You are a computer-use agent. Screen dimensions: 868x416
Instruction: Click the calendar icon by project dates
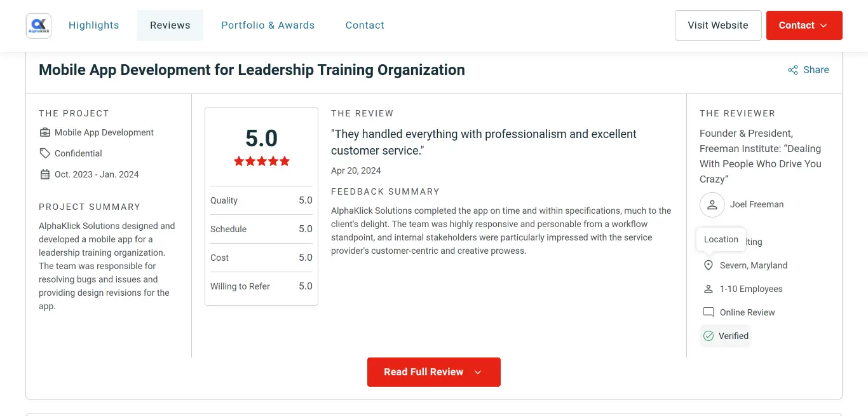coord(44,174)
